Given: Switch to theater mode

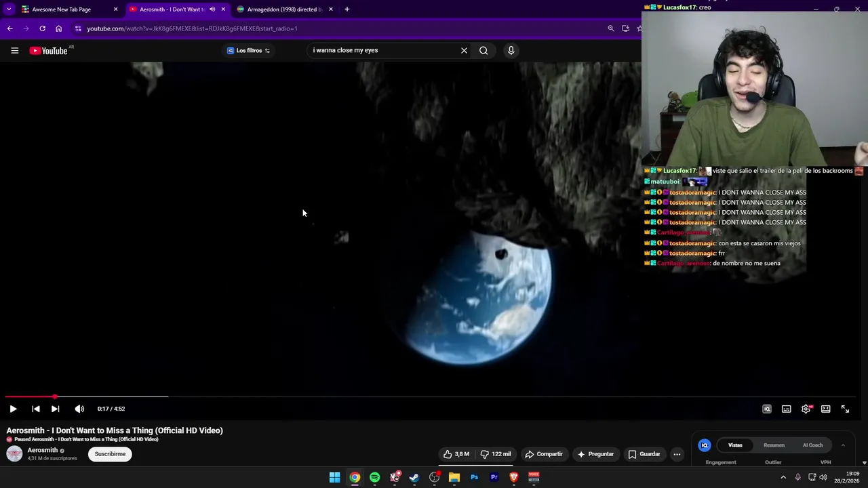Looking at the screenshot, I should coord(826,409).
